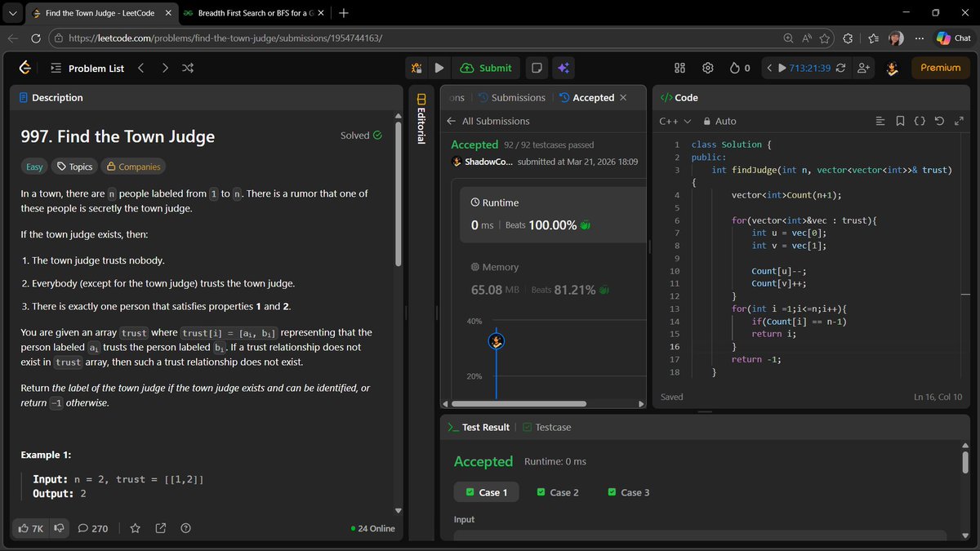Collapse the timer with the left chevron
Image resolution: width=980 pixels, height=551 pixels.
click(x=768, y=69)
